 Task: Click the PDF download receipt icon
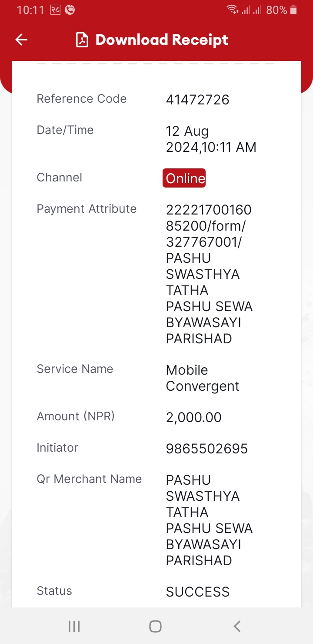(82, 40)
